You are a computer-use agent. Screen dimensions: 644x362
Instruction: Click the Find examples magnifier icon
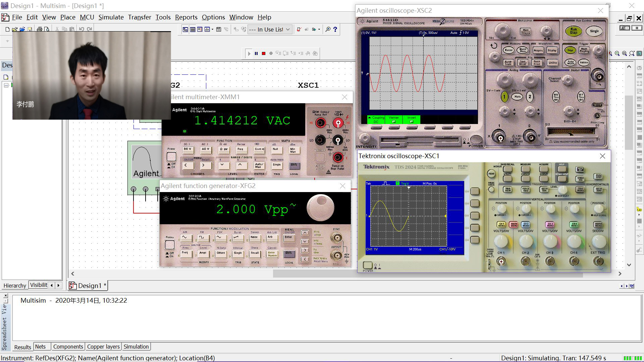pyautogui.click(x=328, y=29)
